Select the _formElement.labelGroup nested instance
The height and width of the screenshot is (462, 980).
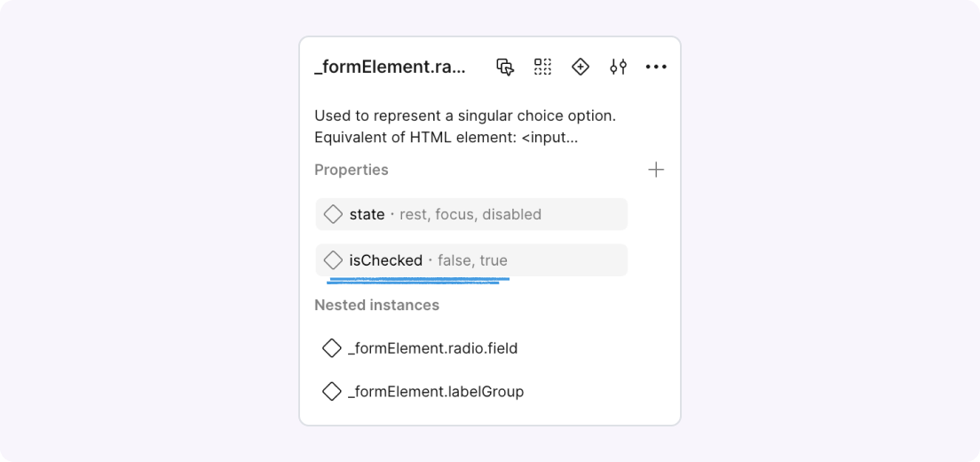(x=436, y=391)
